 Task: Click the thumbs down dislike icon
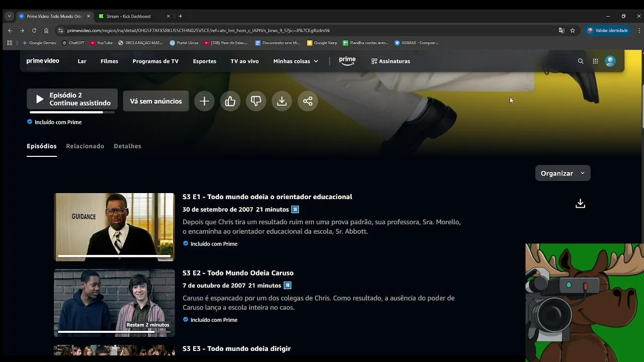coord(256,101)
